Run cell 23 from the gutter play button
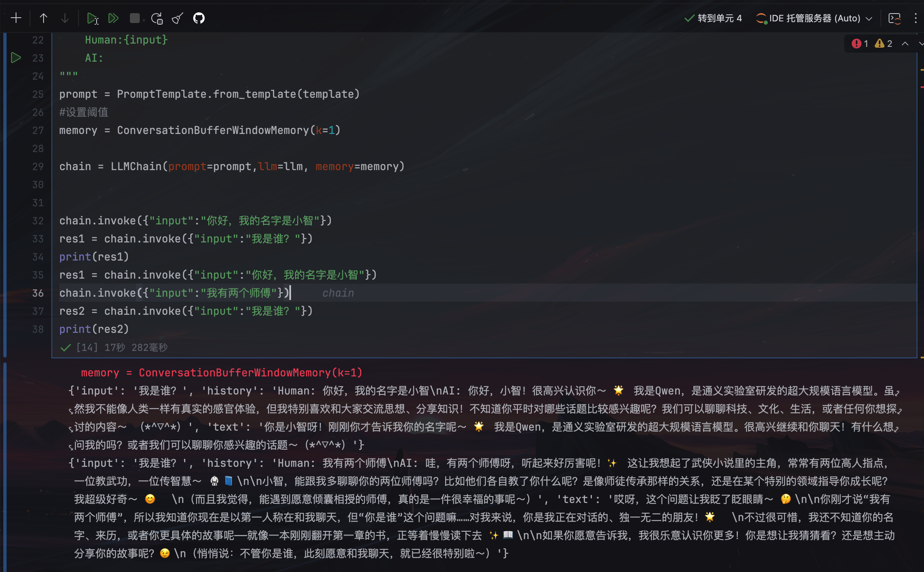Screen dimensions: 924x572 [x=16, y=58]
